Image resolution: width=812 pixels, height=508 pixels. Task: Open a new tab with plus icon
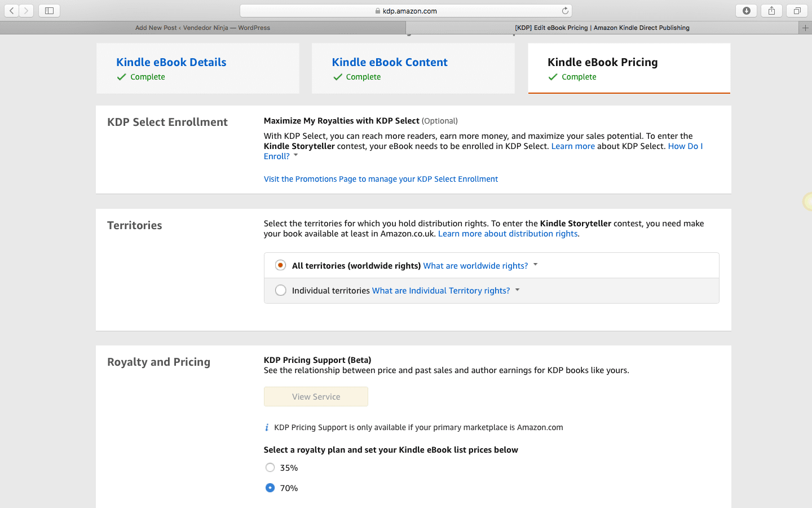[805, 28]
